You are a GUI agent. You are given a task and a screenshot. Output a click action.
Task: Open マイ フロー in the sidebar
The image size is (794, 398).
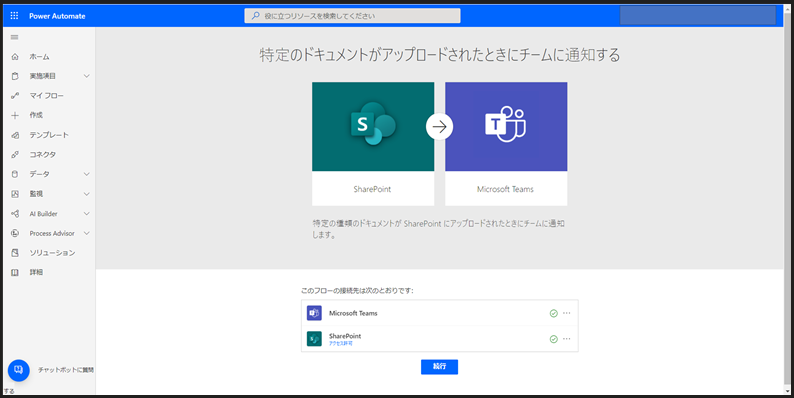(x=47, y=96)
